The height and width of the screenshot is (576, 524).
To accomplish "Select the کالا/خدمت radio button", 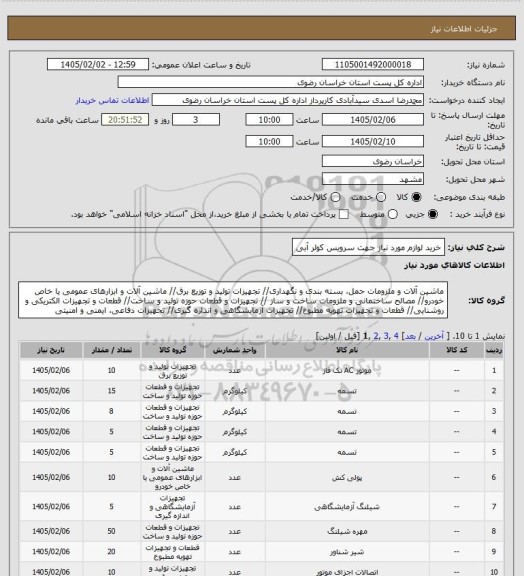I will tap(335, 197).
